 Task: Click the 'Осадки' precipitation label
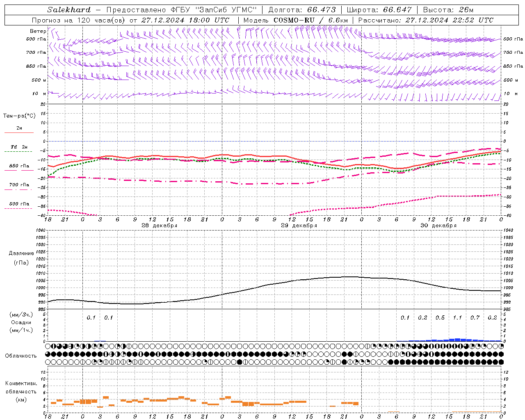(21, 322)
